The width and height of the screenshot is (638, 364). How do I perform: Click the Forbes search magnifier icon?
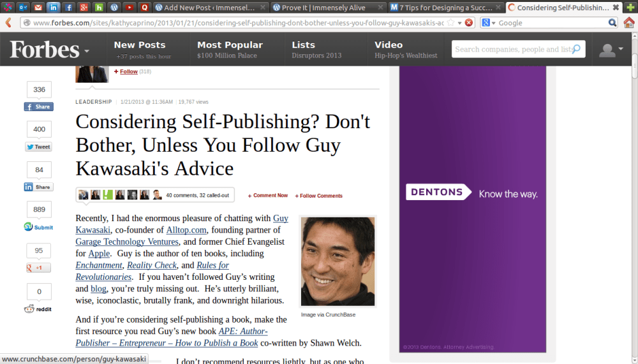click(x=576, y=49)
